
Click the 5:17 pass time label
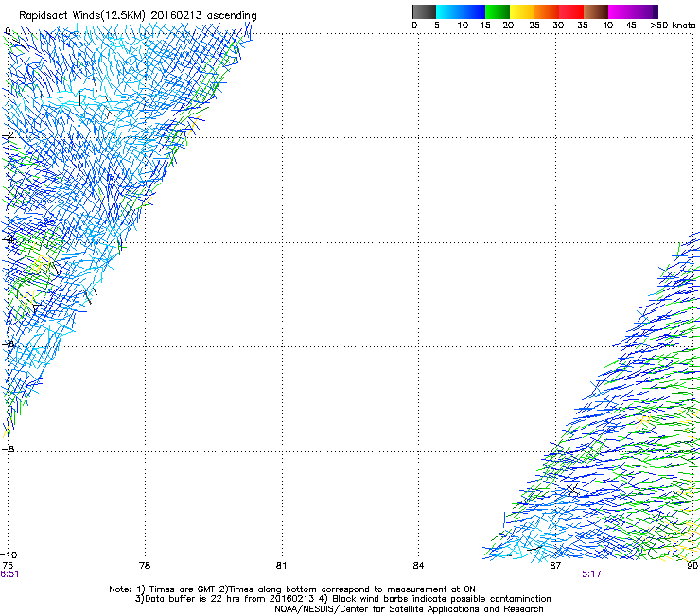point(591,574)
